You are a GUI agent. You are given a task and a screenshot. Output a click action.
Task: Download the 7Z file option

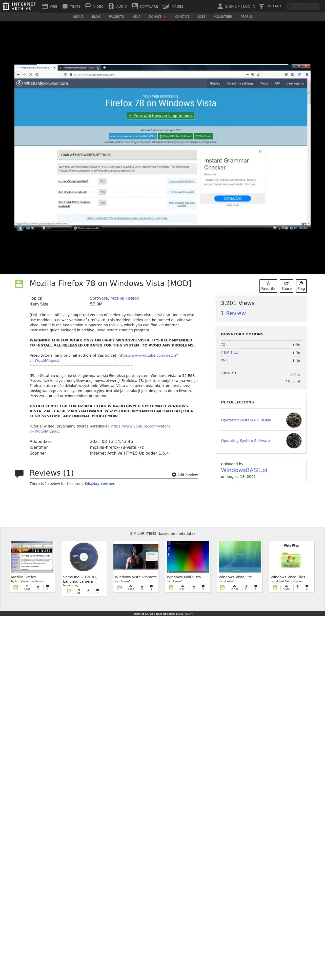point(223,344)
